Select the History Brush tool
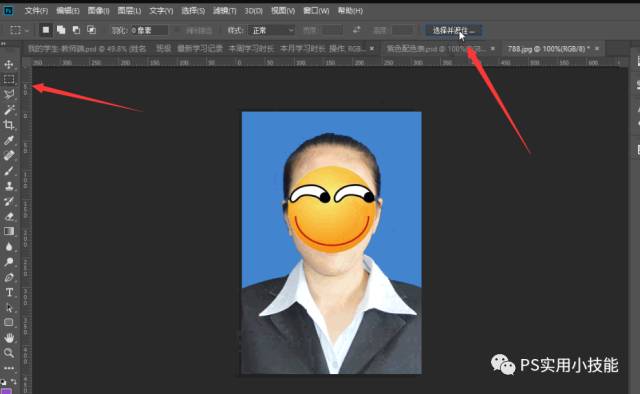Screen dimensions: 640x394 click(x=9, y=201)
